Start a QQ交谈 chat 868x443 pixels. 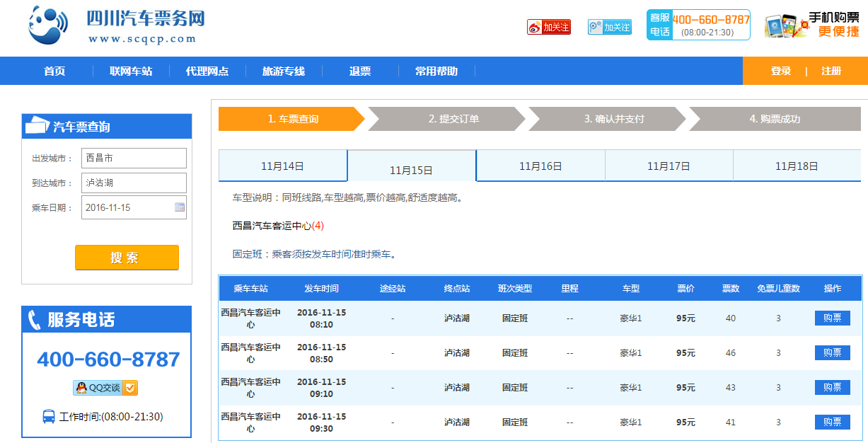[x=105, y=388]
